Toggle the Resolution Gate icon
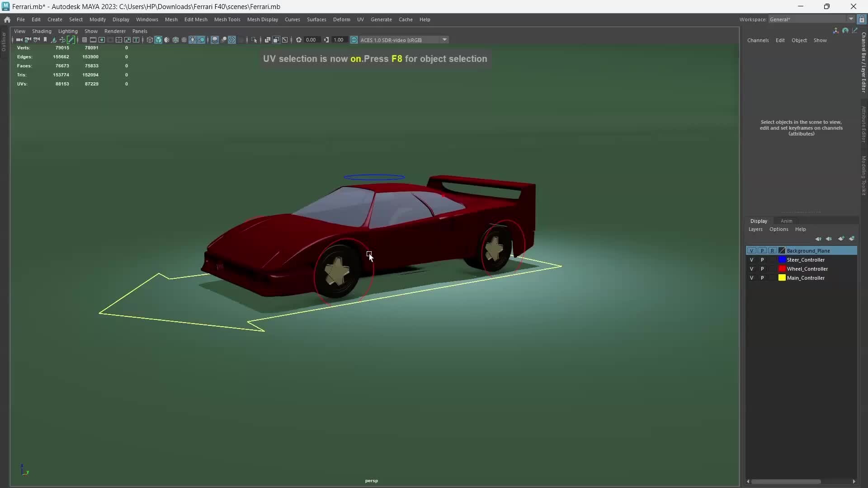Image resolution: width=868 pixels, height=488 pixels. (x=102, y=40)
